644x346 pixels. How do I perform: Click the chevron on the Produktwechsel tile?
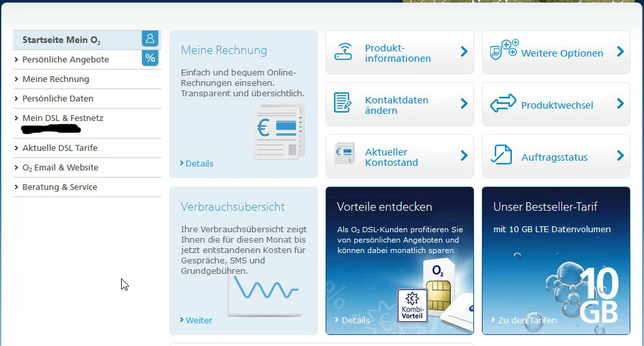click(x=620, y=103)
